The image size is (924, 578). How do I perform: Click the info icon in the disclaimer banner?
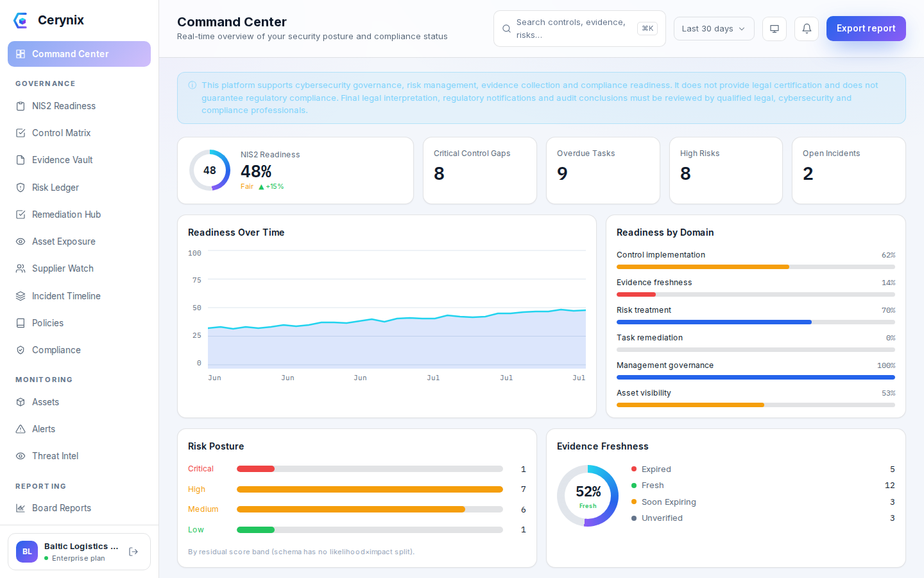click(192, 85)
